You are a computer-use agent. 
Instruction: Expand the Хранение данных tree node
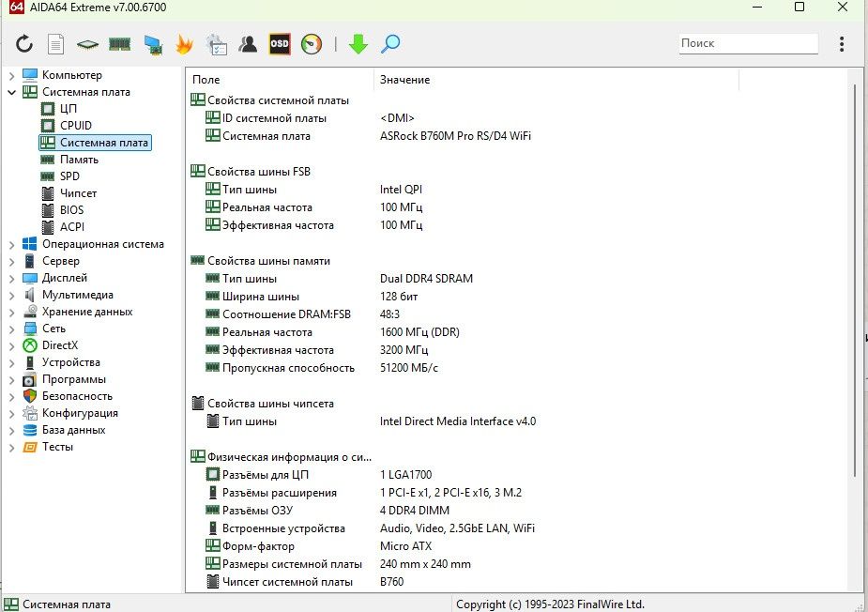click(x=11, y=312)
